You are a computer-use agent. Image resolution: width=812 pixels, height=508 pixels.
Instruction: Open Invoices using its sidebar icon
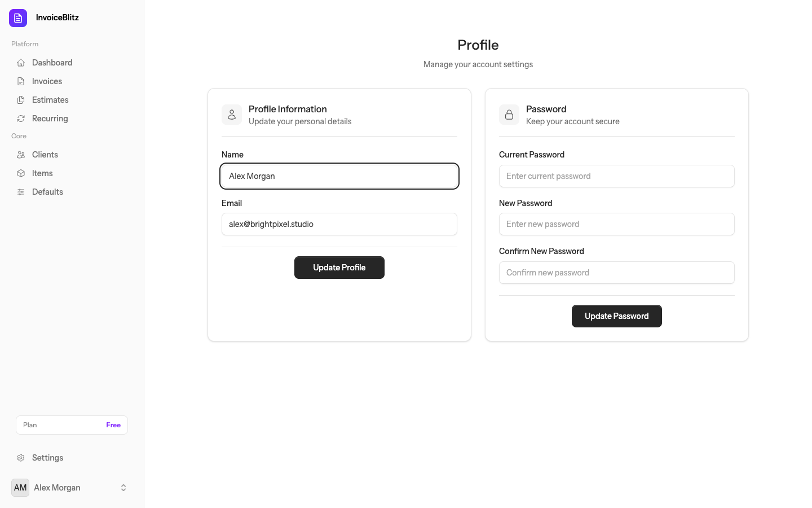click(21, 81)
